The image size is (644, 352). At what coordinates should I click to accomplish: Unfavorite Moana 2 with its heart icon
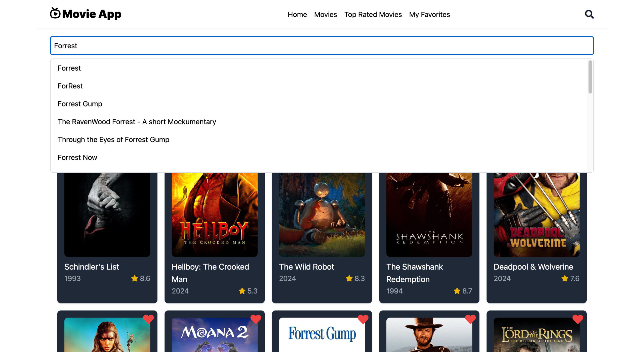coord(256,319)
